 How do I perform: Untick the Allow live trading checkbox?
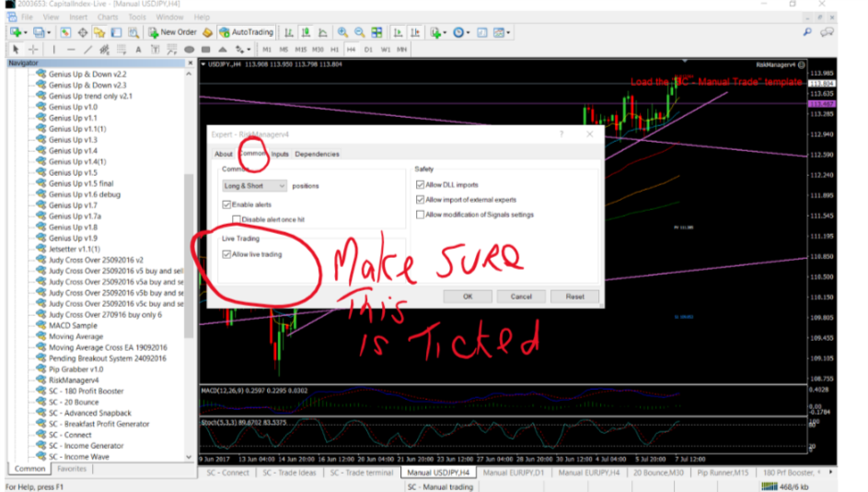pyautogui.click(x=227, y=254)
